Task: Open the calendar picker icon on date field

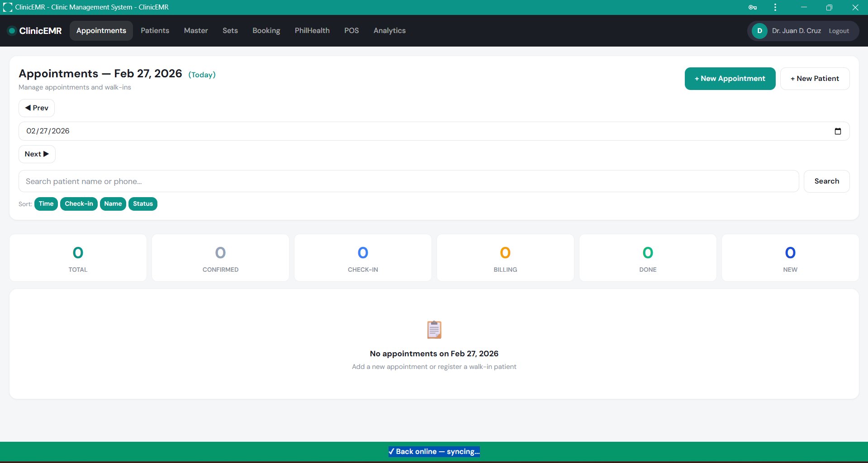Action: (838, 131)
